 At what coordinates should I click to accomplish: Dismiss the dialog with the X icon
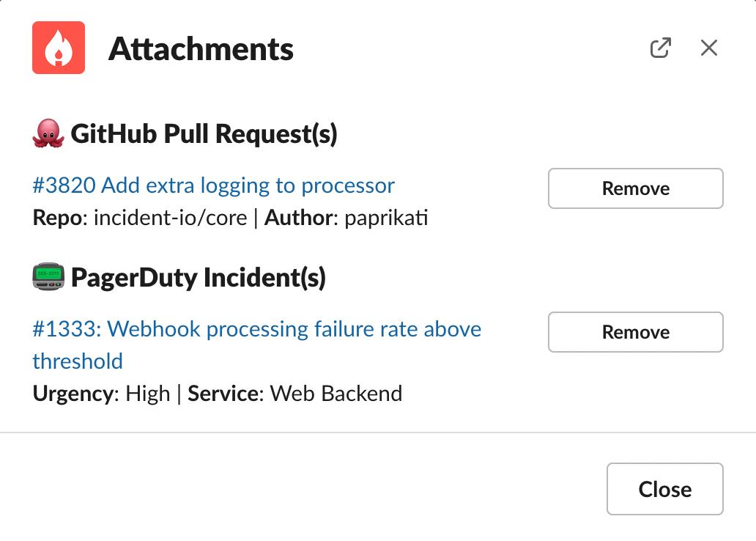click(709, 48)
